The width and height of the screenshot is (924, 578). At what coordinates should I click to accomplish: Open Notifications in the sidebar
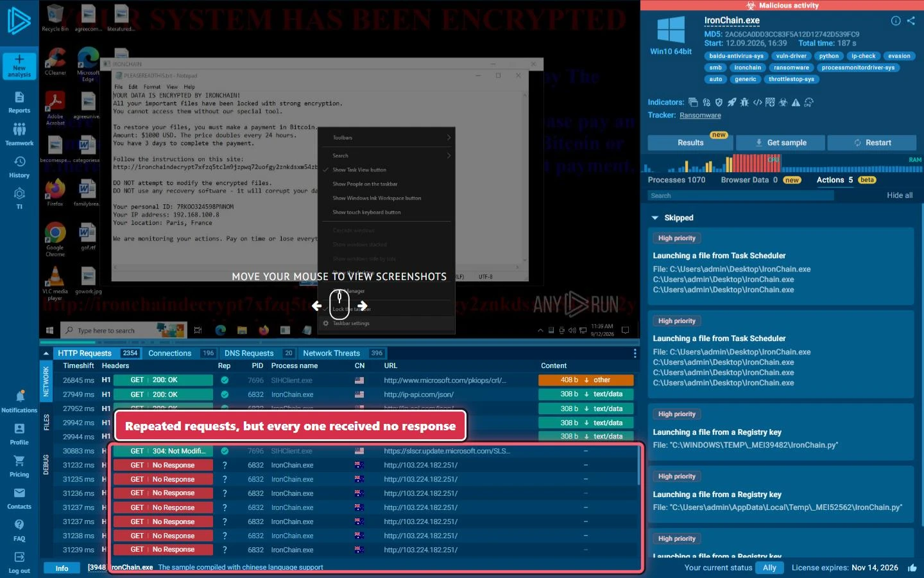pos(19,401)
